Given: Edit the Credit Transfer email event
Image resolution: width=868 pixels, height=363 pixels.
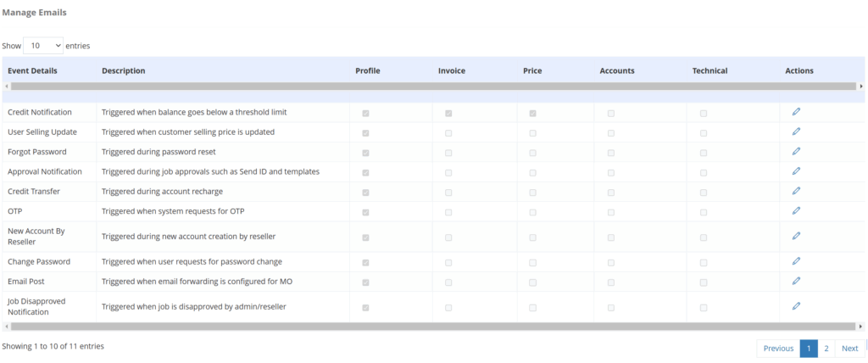Looking at the screenshot, I should (796, 191).
